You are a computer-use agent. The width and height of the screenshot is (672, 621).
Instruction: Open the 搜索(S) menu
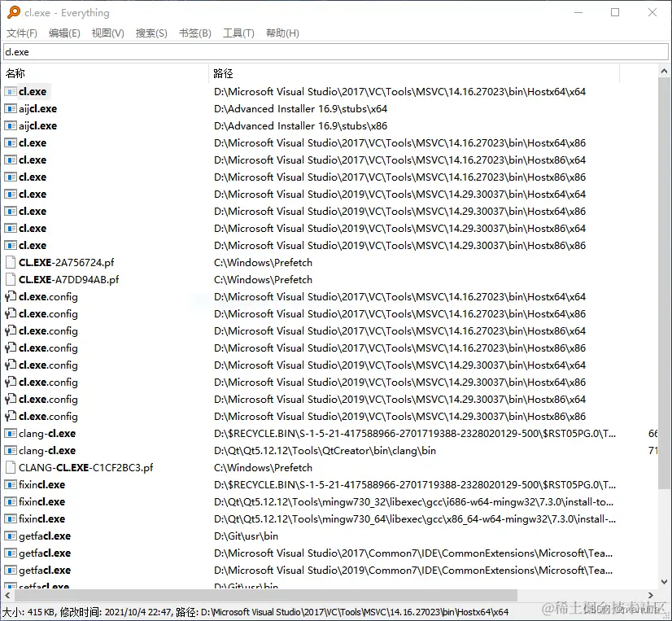[x=151, y=33]
